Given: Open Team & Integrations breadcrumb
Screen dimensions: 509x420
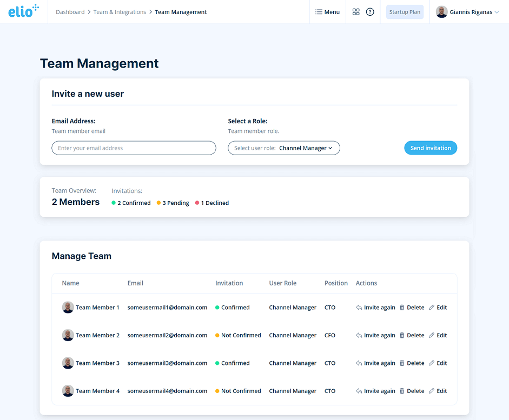Looking at the screenshot, I should coord(120,12).
